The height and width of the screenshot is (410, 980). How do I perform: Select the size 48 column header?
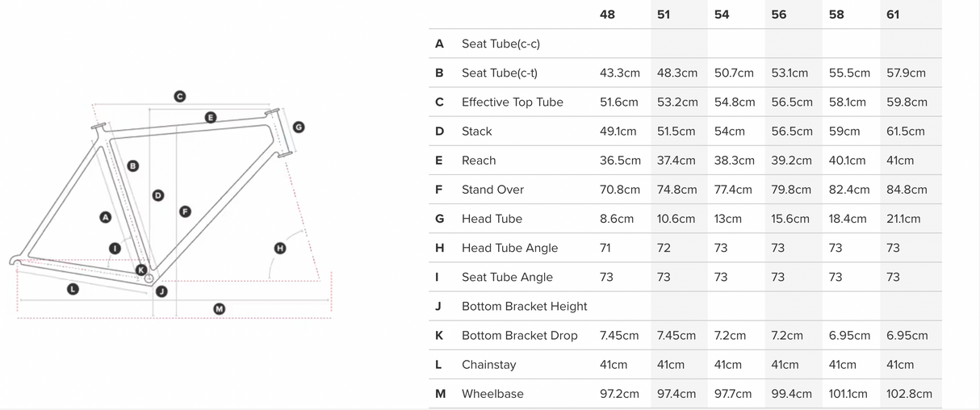(x=607, y=15)
